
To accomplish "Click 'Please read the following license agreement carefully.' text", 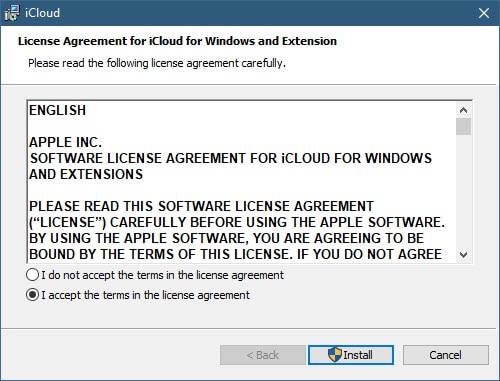I will 157,63.
